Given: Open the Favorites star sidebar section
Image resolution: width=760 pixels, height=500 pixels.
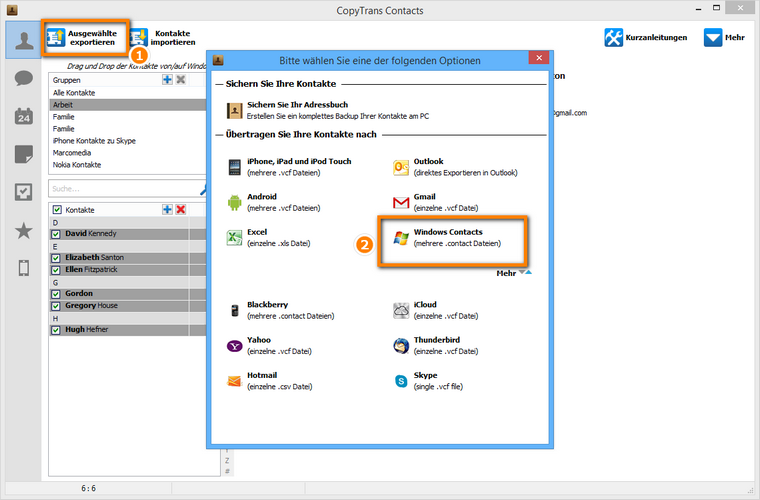Looking at the screenshot, I should pos(23,230).
